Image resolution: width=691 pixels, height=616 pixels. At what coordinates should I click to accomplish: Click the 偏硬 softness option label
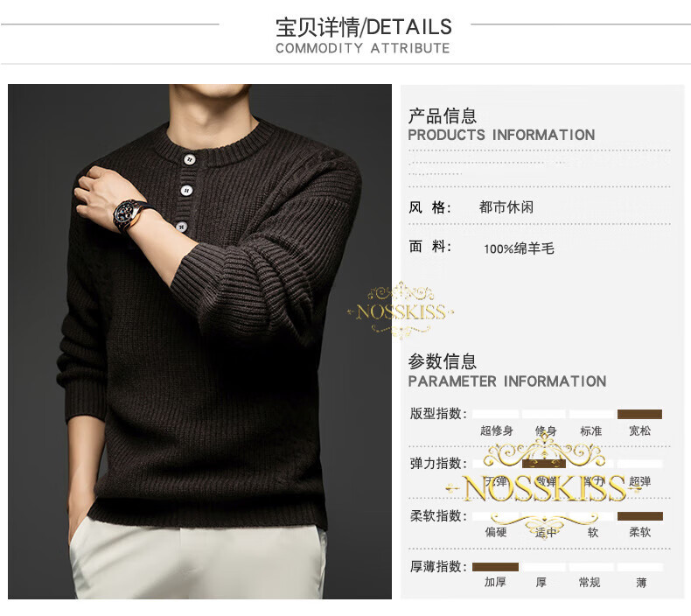496,532
